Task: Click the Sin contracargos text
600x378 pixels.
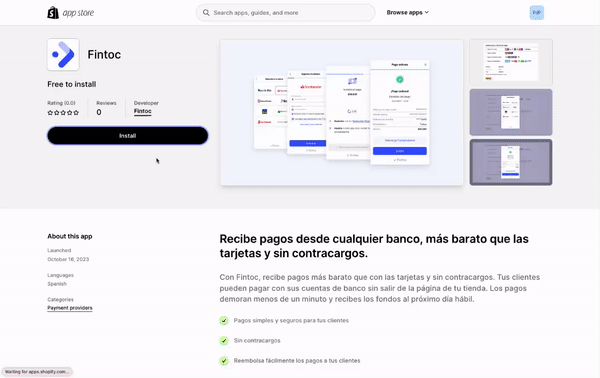Action: click(257, 341)
